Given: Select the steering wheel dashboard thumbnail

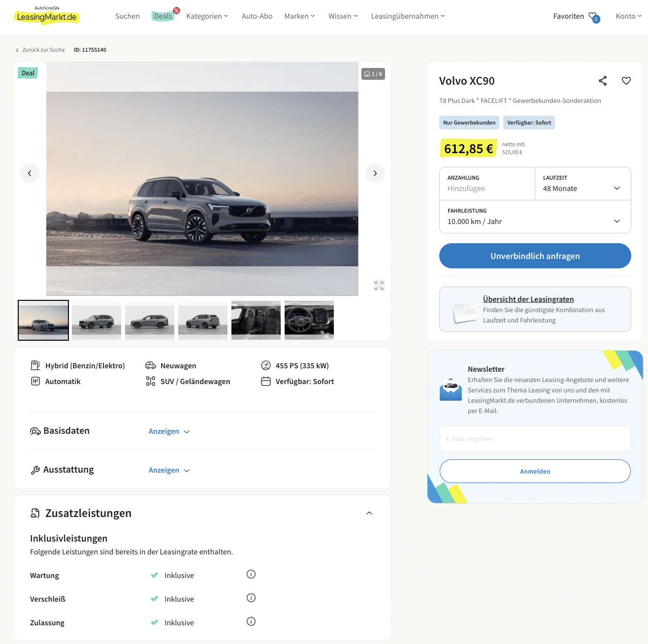Looking at the screenshot, I should pos(309,320).
